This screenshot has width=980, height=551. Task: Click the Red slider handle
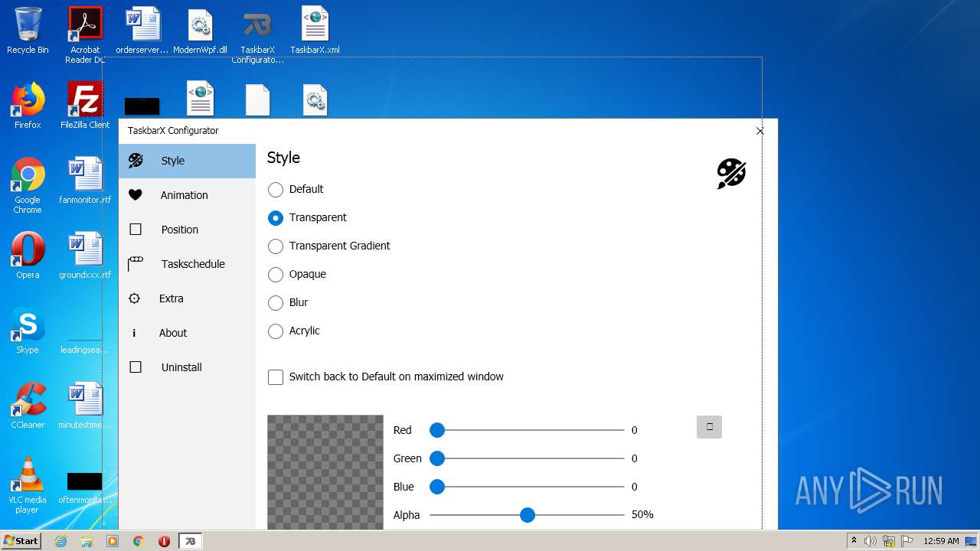point(437,430)
